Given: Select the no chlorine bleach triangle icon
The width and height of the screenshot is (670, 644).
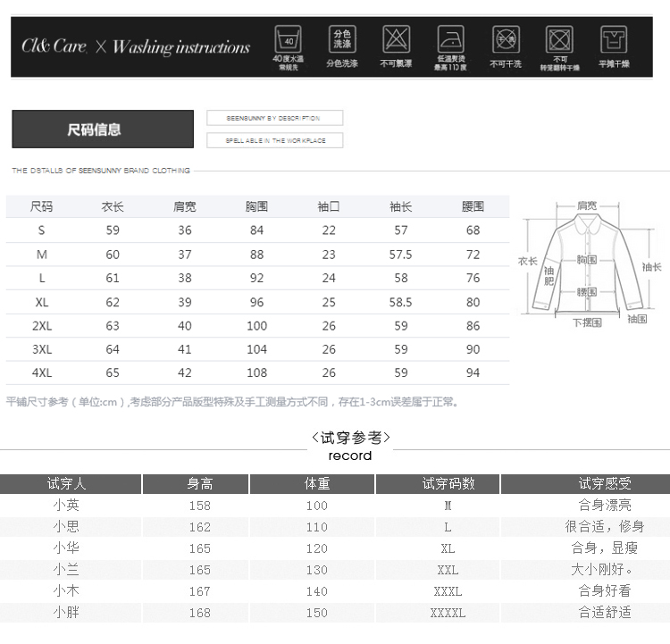Looking at the screenshot, I should (396, 39).
